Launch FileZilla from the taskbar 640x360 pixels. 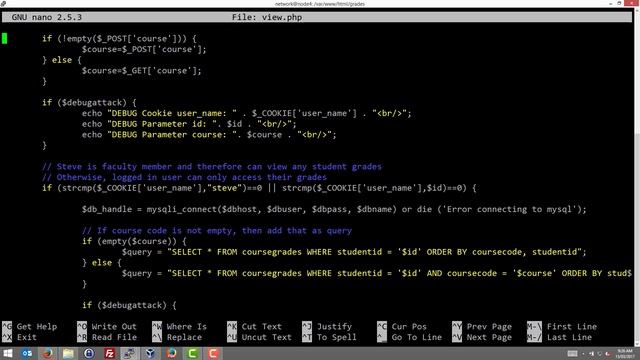110,353
